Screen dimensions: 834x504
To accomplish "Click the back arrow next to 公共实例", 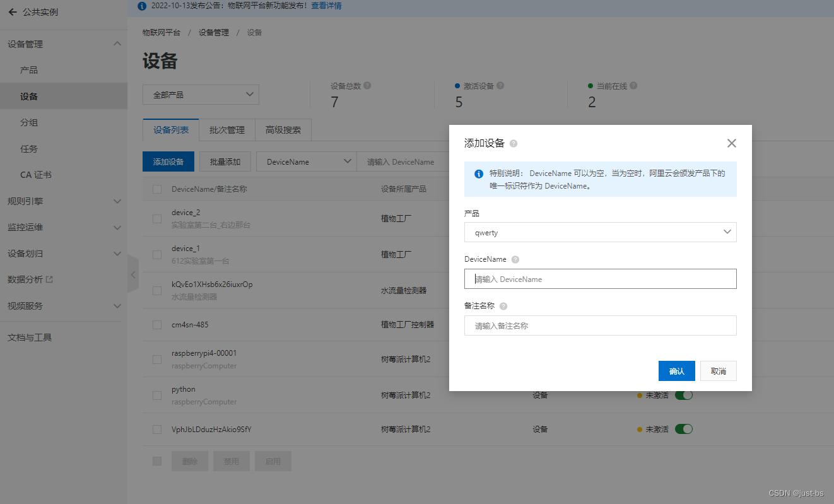I will coord(13,12).
